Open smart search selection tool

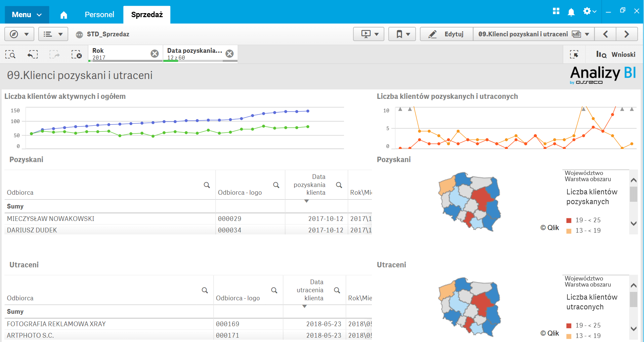(10, 54)
